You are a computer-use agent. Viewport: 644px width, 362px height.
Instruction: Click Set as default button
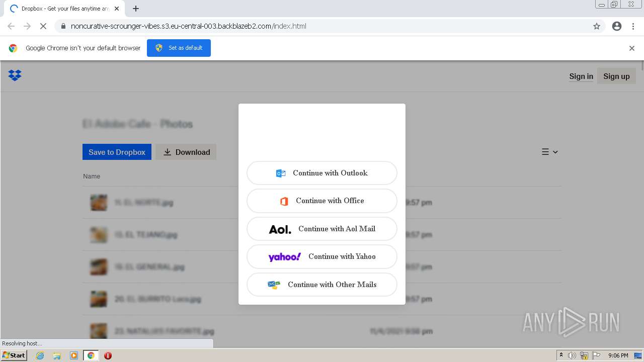pos(179,48)
